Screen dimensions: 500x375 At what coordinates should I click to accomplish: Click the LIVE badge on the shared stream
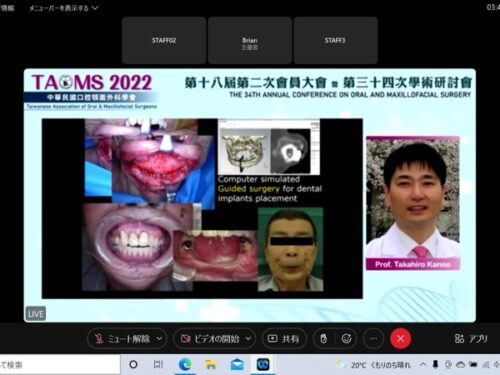(x=36, y=314)
